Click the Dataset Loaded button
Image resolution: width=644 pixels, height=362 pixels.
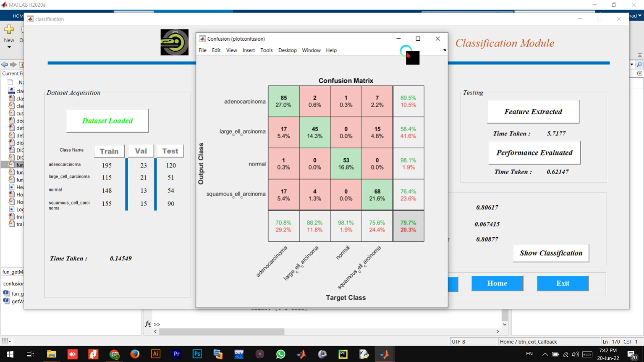pos(107,121)
